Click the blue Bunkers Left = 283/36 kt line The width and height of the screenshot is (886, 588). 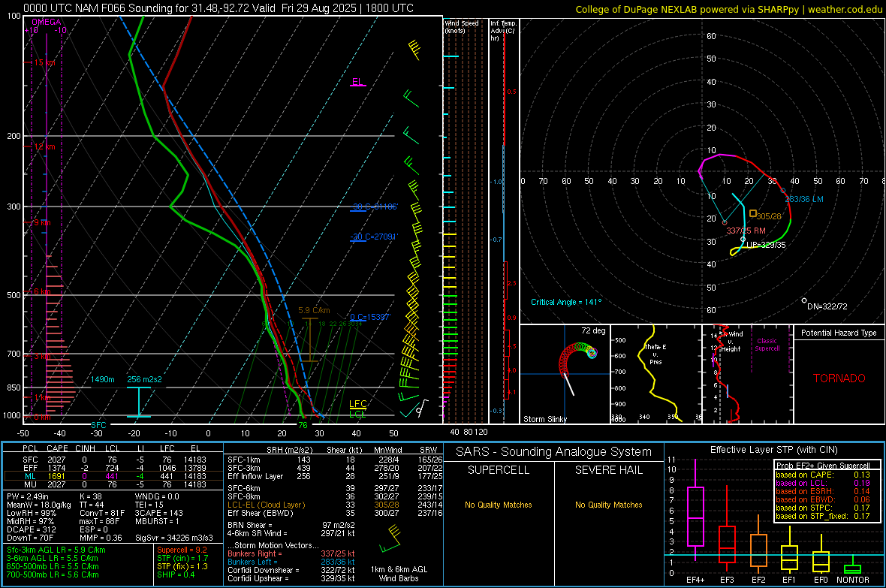pos(291,562)
